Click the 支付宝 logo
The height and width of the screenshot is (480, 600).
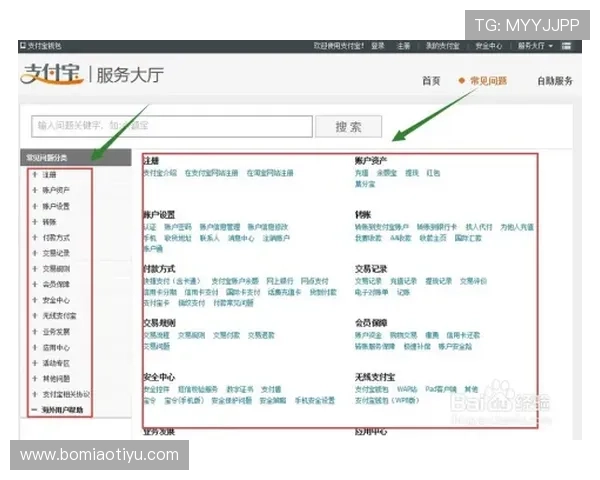click(52, 74)
